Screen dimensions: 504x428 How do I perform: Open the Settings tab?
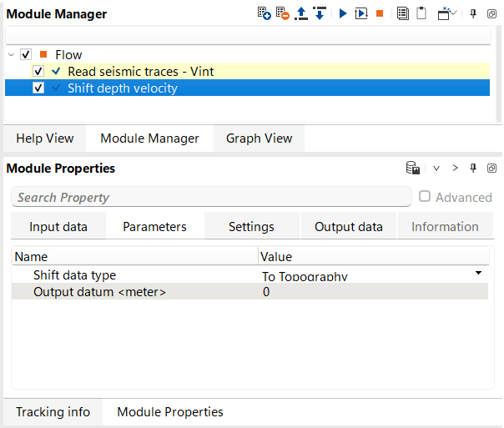[x=251, y=226]
